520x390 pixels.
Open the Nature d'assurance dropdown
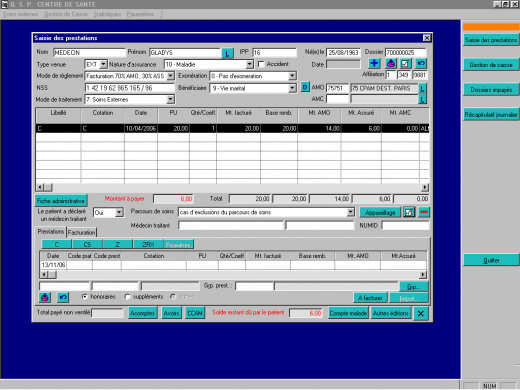coord(250,64)
